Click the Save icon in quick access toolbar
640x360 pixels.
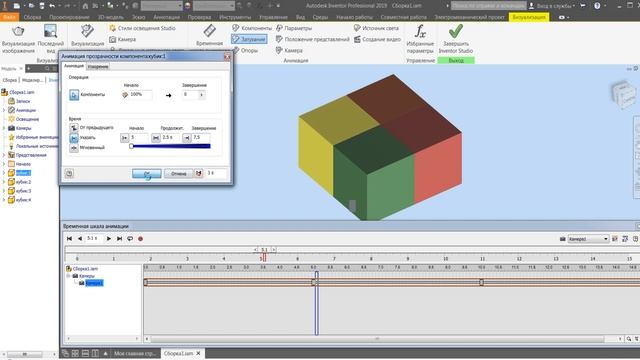(x=42, y=6)
